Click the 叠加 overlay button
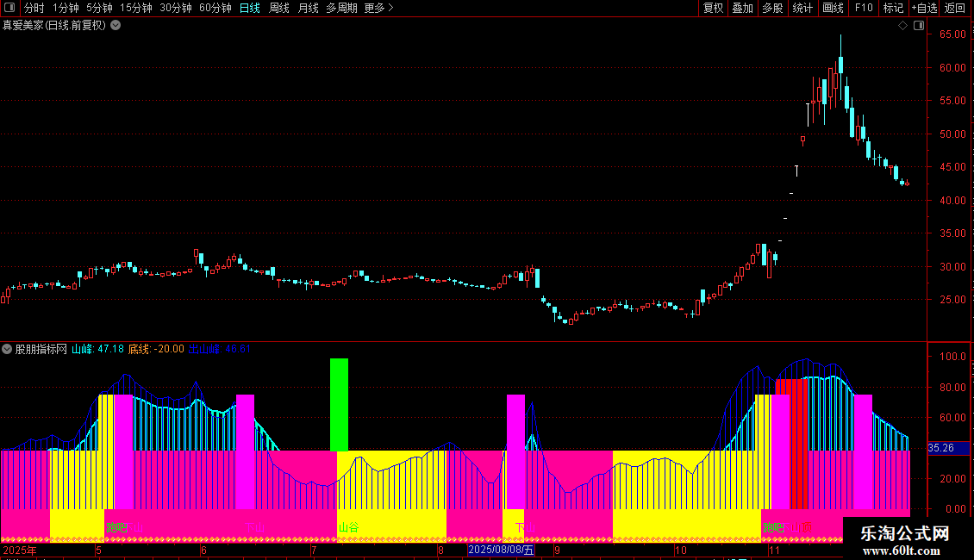 (x=743, y=8)
